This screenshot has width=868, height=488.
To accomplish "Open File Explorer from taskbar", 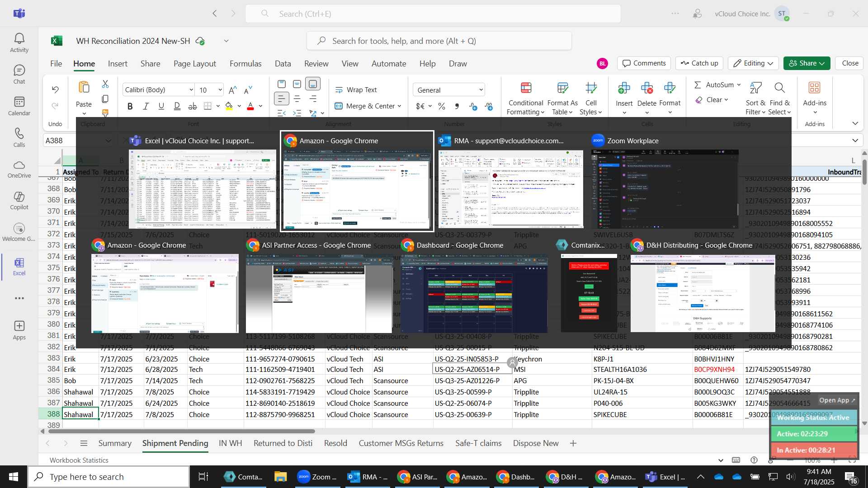I will click(280, 476).
